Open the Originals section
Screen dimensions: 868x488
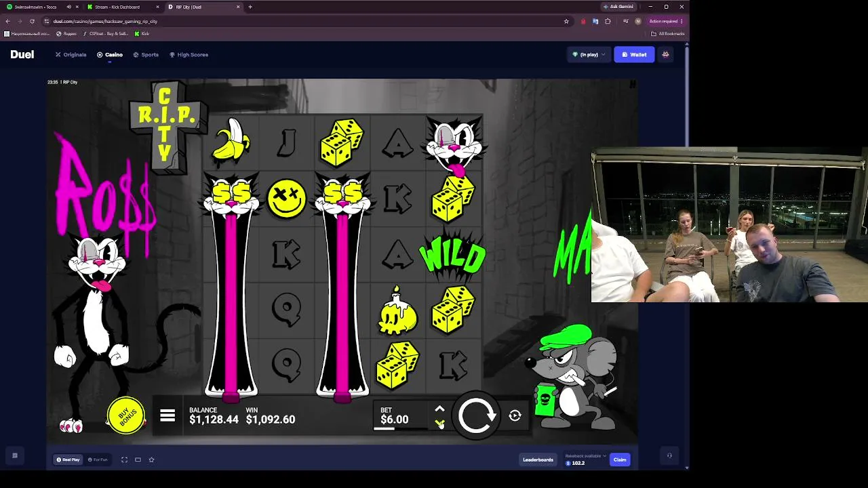[71, 54]
